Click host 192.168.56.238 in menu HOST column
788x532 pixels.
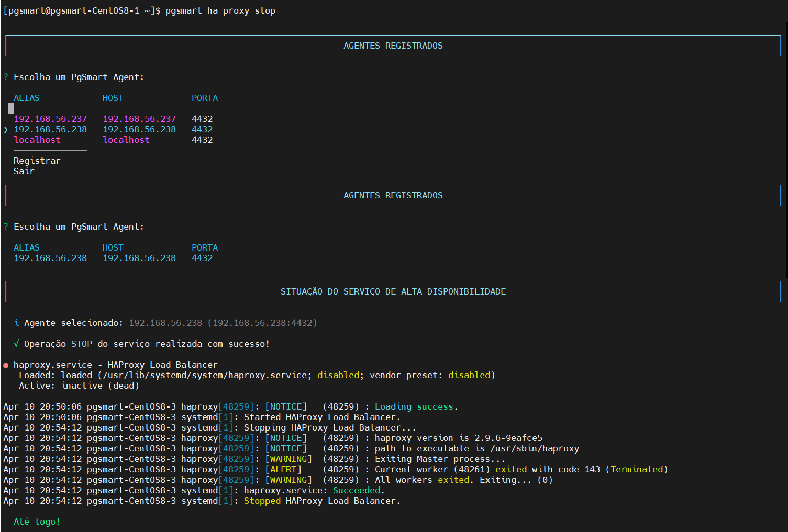click(139, 129)
